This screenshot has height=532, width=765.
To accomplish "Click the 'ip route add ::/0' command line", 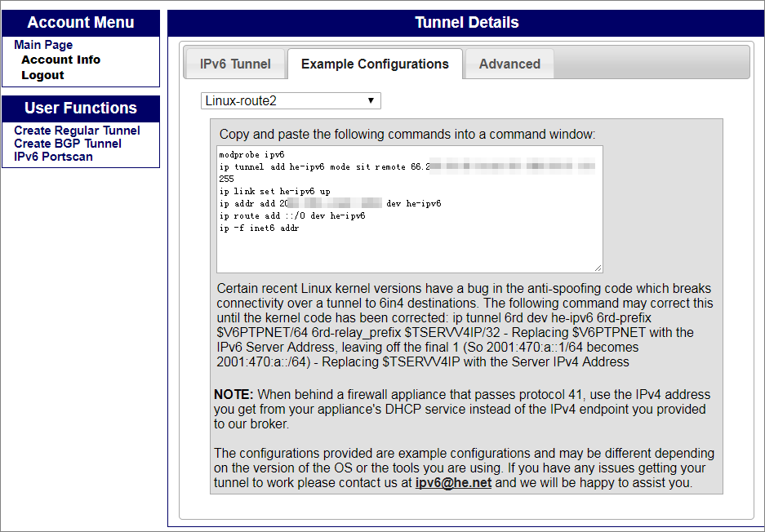I will (291, 216).
